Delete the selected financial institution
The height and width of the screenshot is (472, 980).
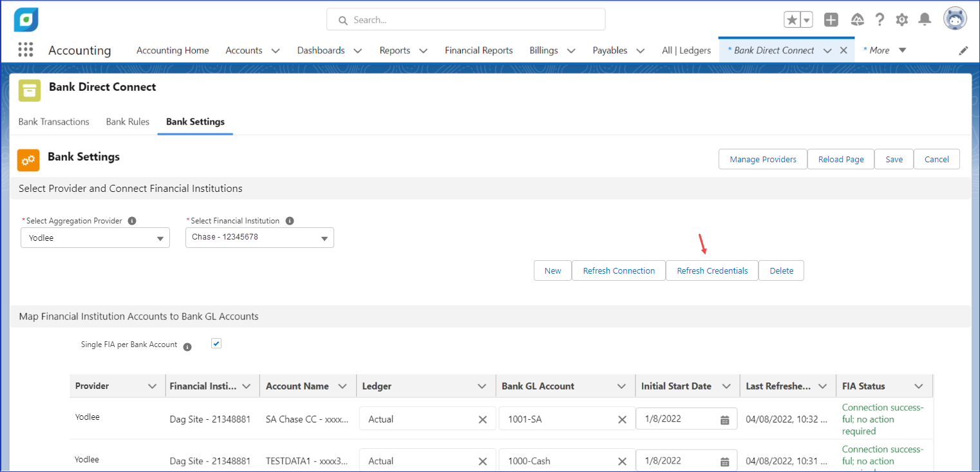[x=781, y=270]
